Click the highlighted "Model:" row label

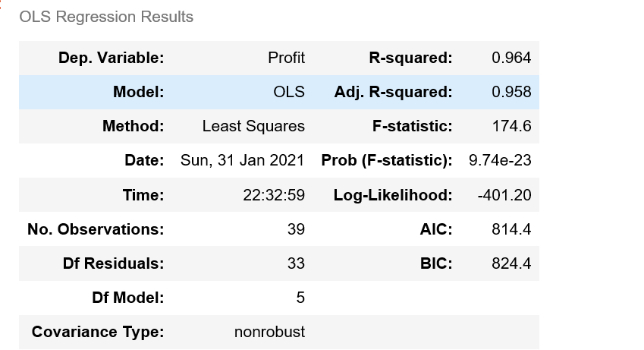[138, 93]
